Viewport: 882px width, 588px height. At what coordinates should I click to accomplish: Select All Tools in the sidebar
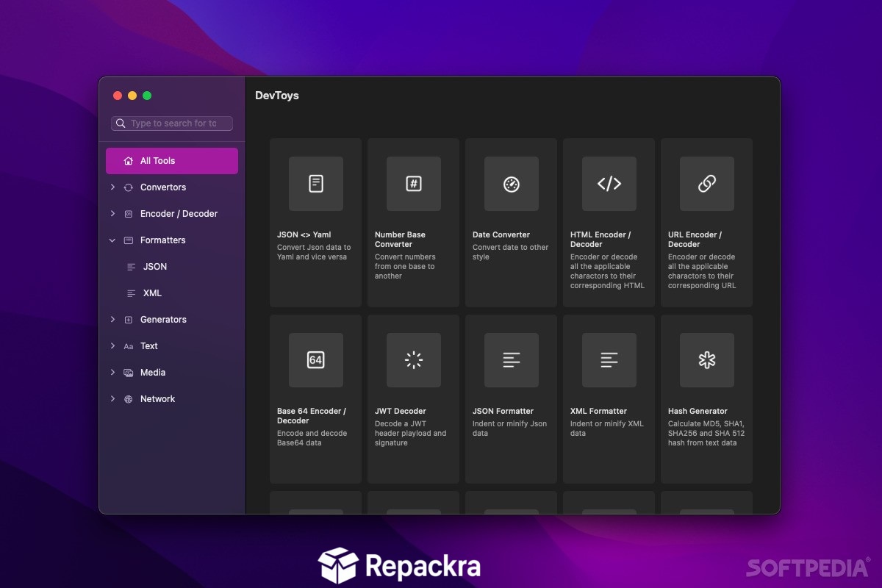(172, 161)
